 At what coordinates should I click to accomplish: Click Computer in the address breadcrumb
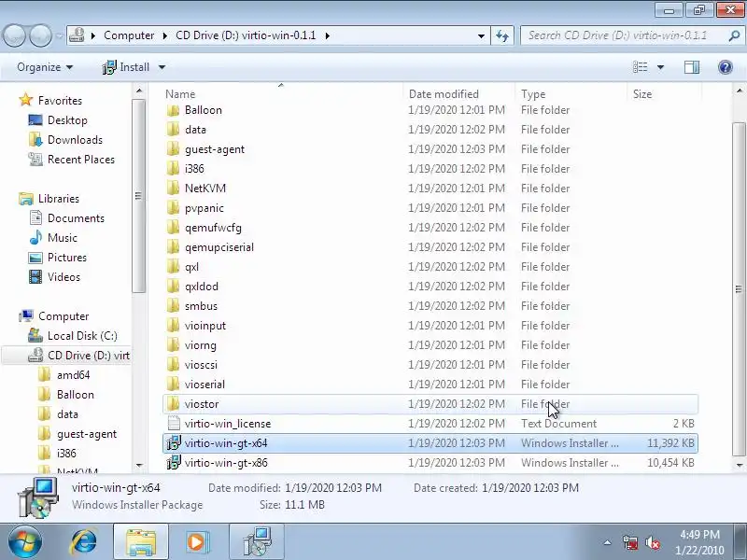pyautogui.click(x=129, y=35)
